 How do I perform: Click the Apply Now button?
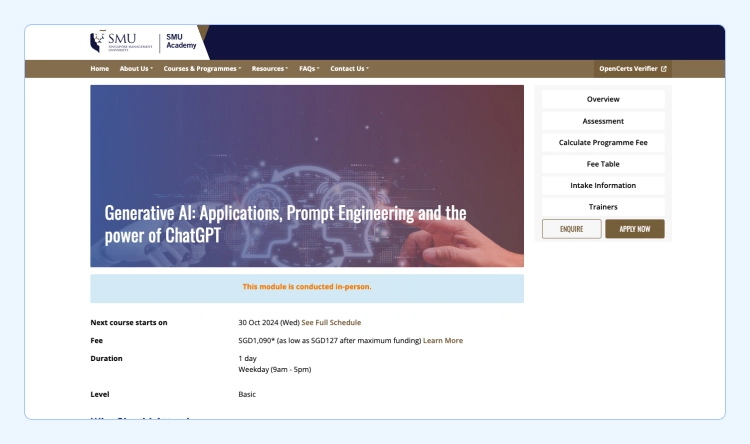point(635,229)
